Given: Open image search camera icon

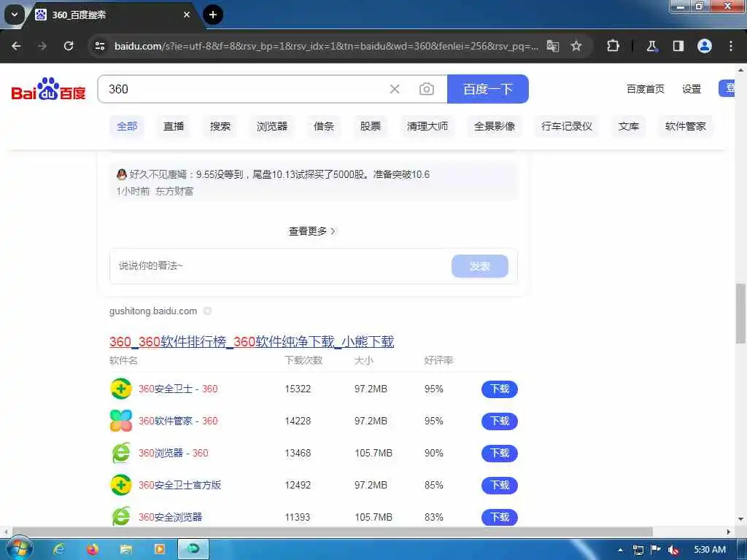Looking at the screenshot, I should (x=426, y=89).
